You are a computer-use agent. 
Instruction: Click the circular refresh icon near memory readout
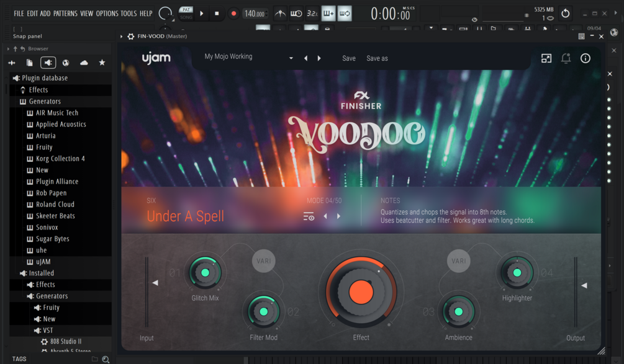pyautogui.click(x=565, y=14)
